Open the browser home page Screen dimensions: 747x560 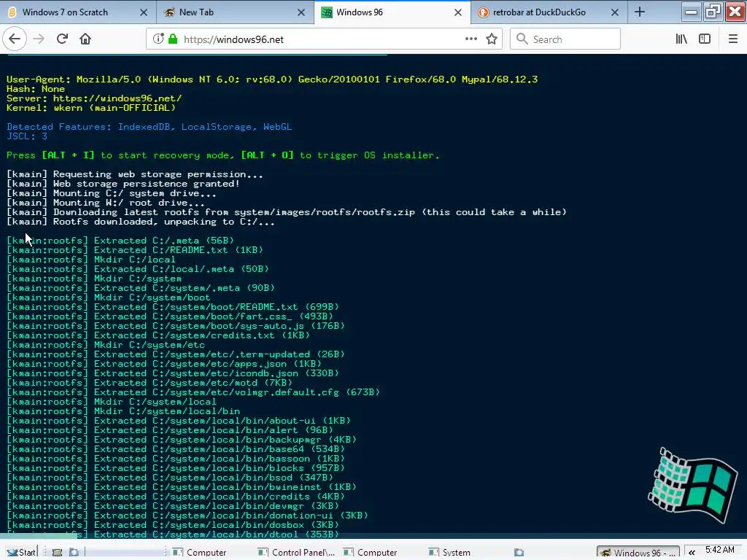coord(85,39)
